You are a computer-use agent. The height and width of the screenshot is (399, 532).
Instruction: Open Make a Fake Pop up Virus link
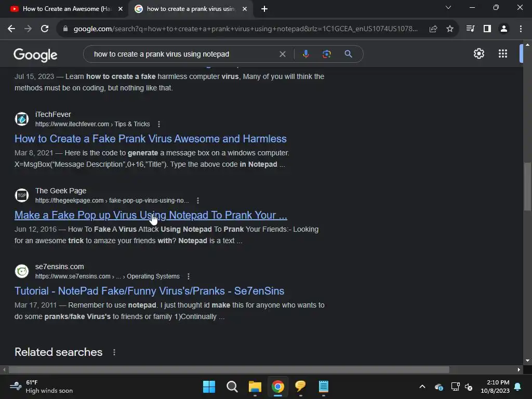(151, 215)
